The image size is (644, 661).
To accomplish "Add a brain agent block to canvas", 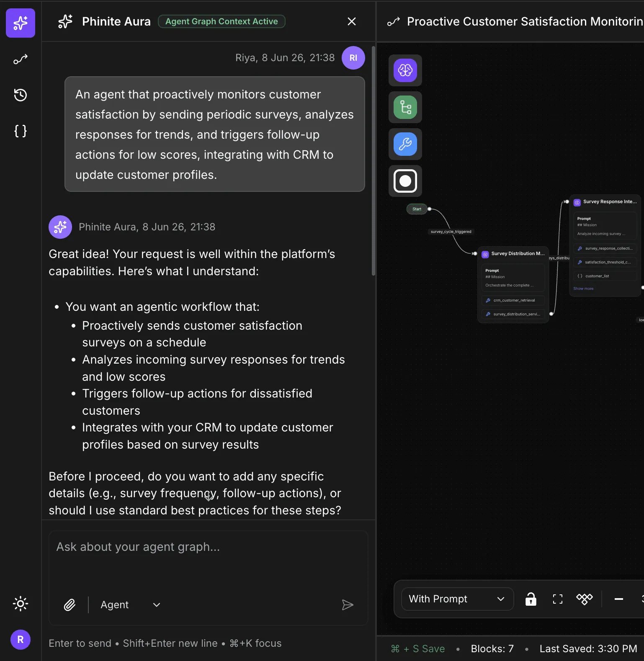I will click(x=405, y=70).
